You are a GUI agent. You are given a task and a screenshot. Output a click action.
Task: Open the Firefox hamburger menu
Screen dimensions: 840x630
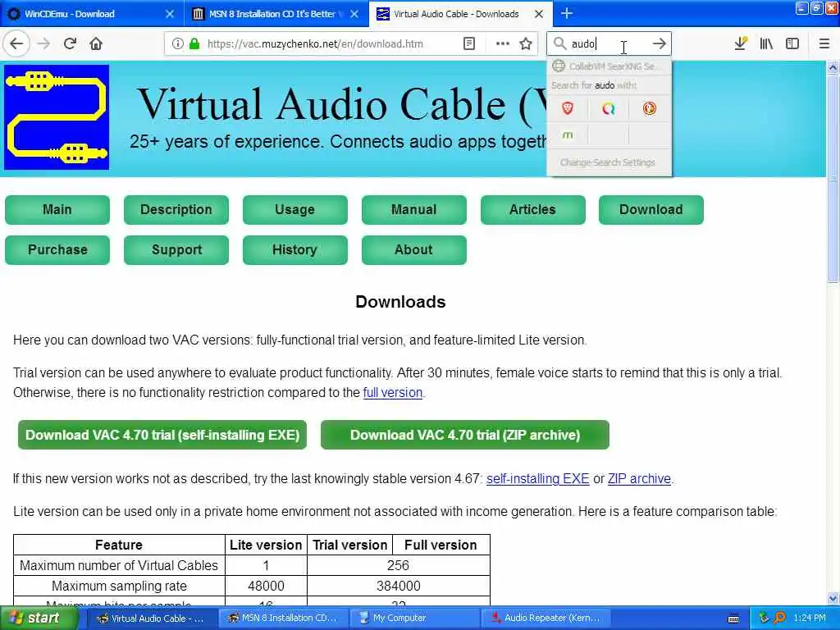[824, 44]
